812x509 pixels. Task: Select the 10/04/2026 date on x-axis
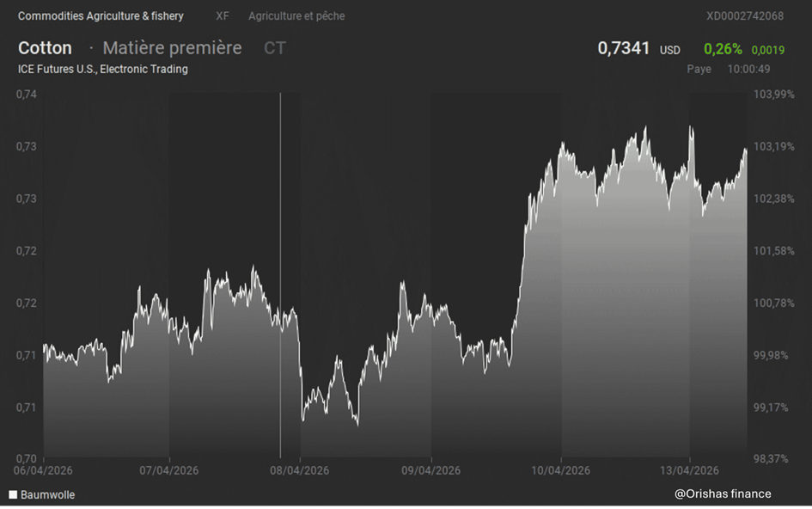[560, 470]
